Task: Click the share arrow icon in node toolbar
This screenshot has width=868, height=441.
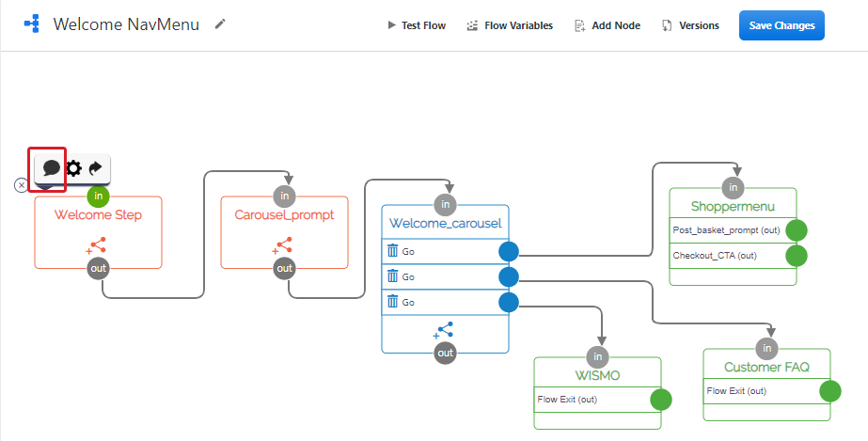Action: tap(96, 168)
